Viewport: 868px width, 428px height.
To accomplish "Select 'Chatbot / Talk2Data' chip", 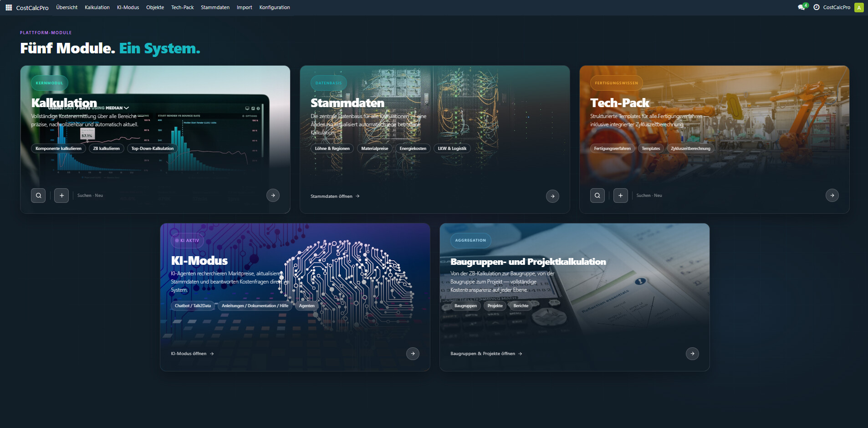I will pyautogui.click(x=193, y=306).
